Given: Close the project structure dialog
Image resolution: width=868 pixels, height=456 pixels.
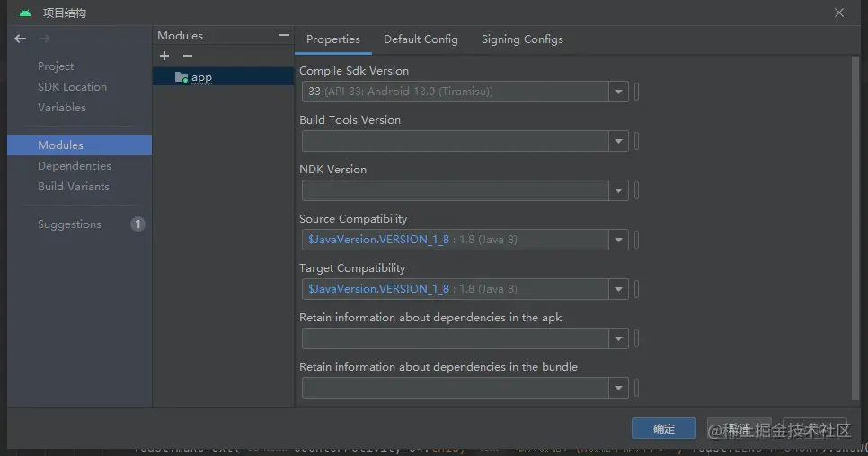Looking at the screenshot, I should 839,13.
